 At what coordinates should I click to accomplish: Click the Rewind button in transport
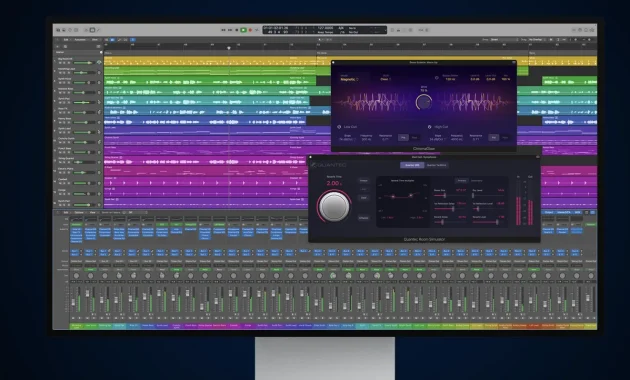[223, 30]
